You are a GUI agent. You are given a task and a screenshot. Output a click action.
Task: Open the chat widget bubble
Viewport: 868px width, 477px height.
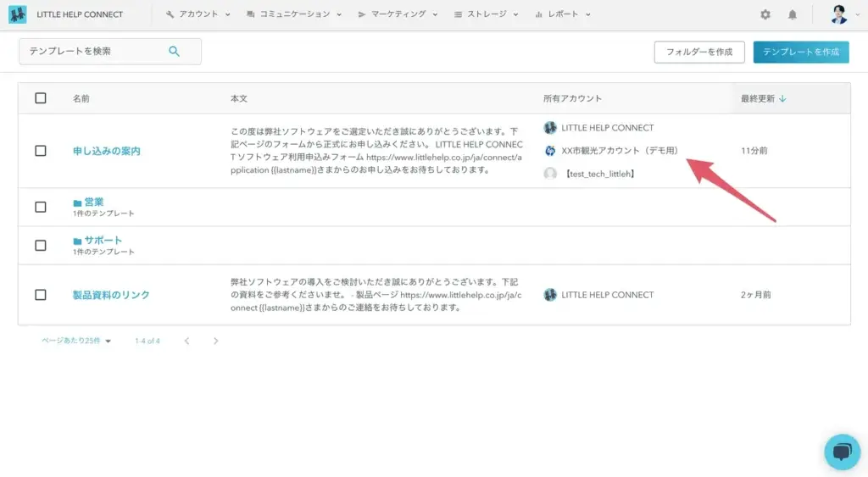[842, 452]
